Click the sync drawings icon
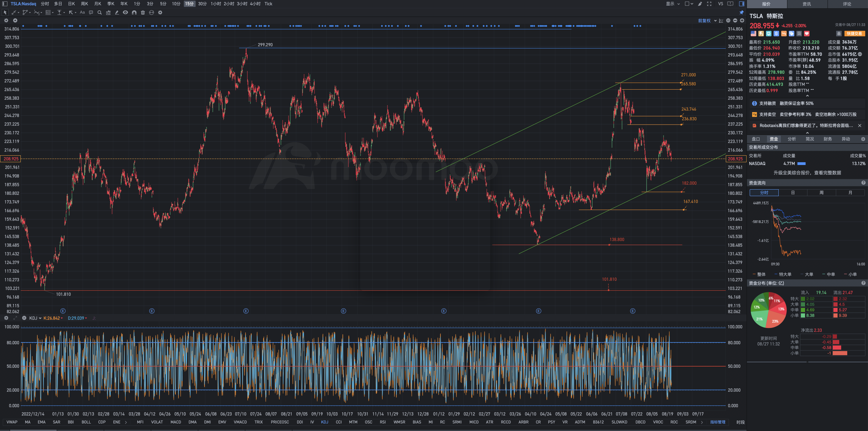 [152, 12]
